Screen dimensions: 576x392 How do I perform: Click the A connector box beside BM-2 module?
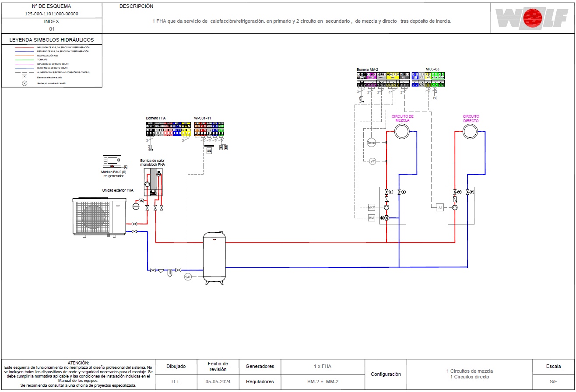tap(126, 167)
